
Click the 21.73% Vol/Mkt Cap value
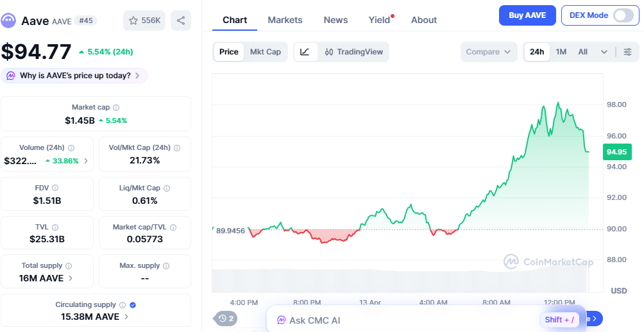[144, 161]
